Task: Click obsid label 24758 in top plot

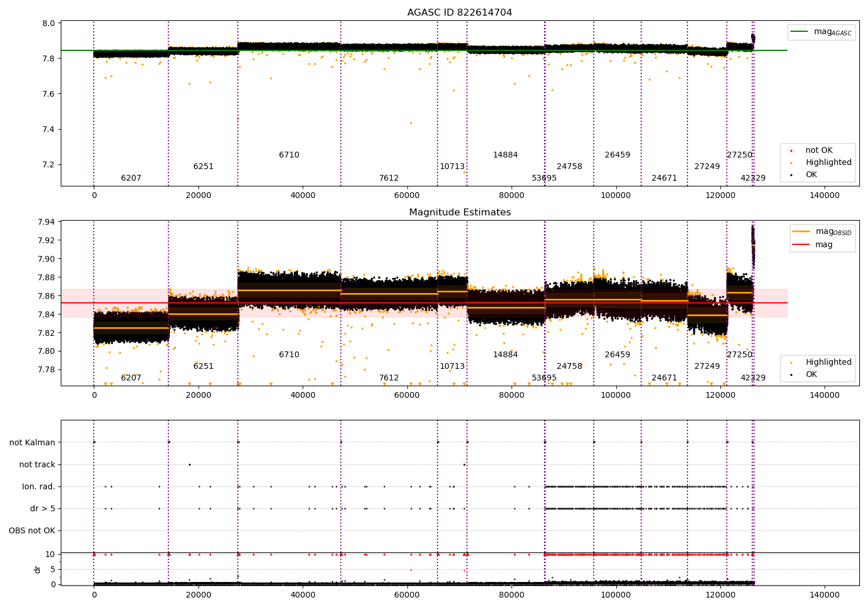Action: [569, 167]
